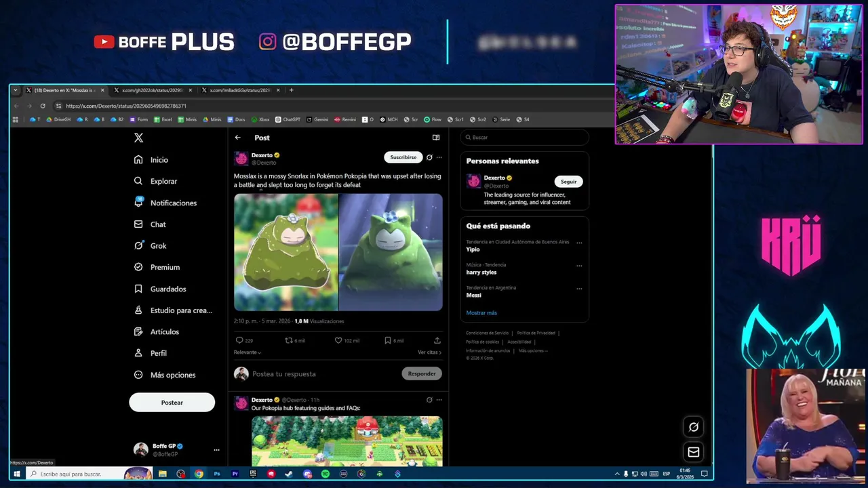The image size is (868, 488).
Task: Click the Suscribirse button
Action: point(403,157)
